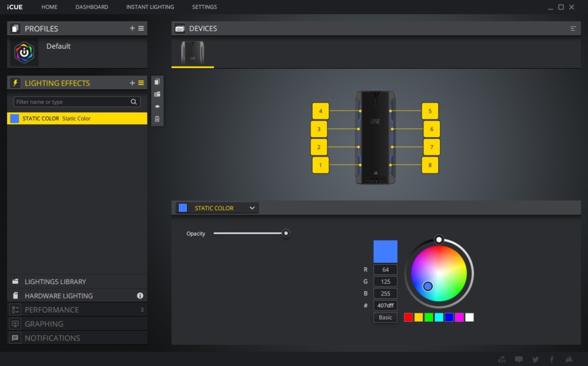588x366 pixels.
Task: Click the R value field showing 64
Action: 385,269
